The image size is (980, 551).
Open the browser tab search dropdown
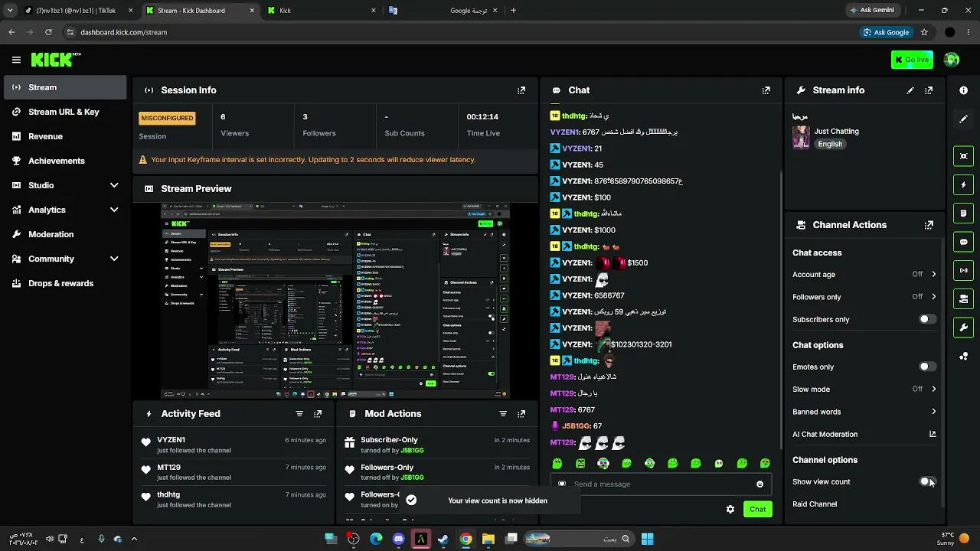tap(10, 11)
